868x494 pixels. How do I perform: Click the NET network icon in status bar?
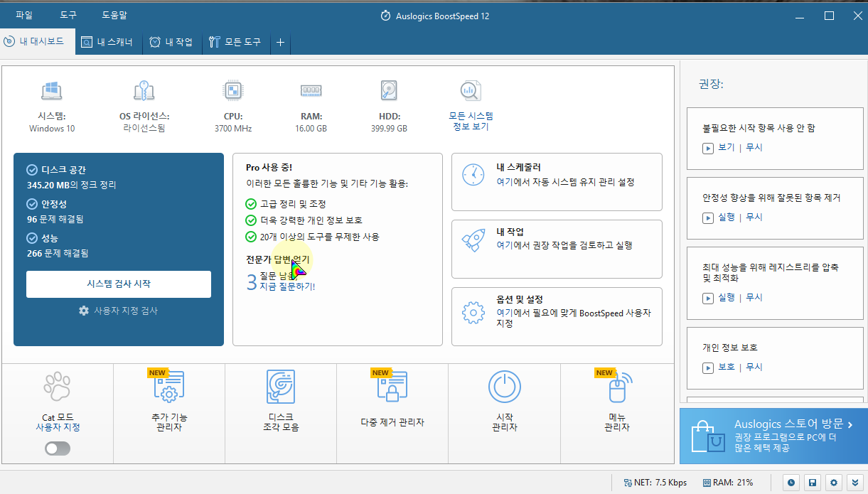tap(628, 483)
